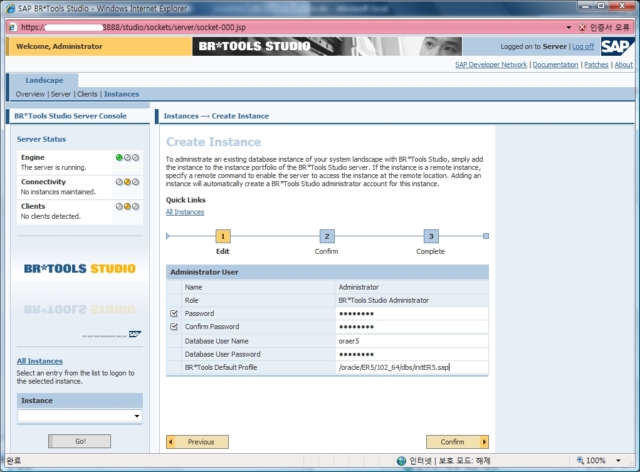This screenshot has height=472, width=640.
Task: Click All Instances under Quick Links
Action: 185,212
